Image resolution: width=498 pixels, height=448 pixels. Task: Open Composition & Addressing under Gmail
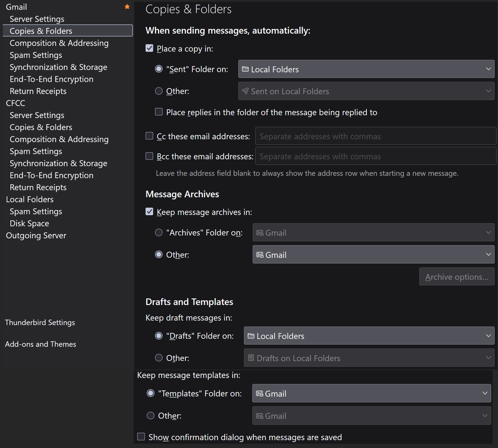[x=59, y=43]
